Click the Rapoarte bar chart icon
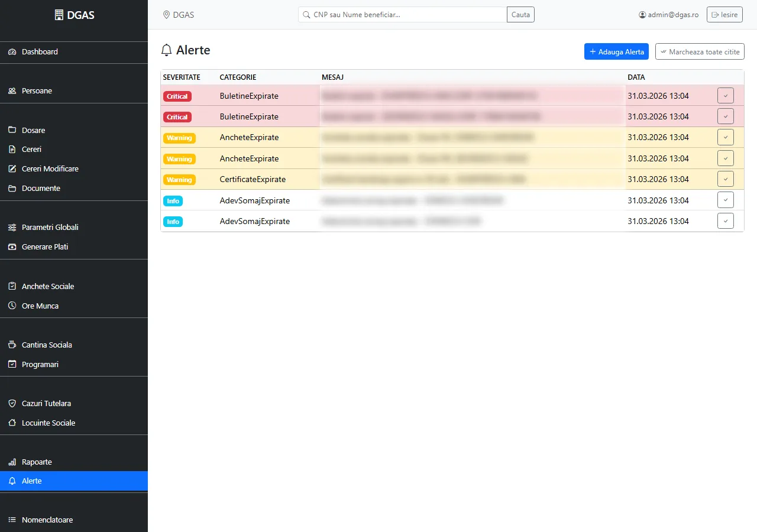 (12, 462)
